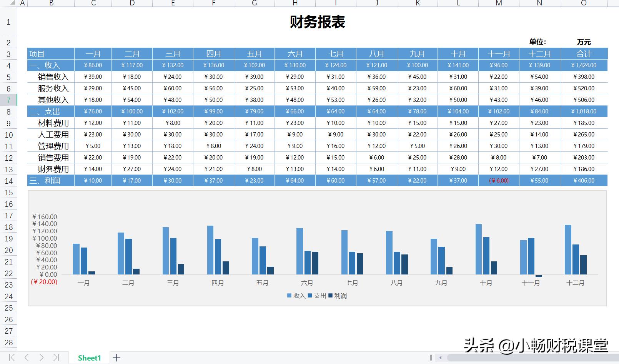
Task: Select column N header
Action: [539, 3]
